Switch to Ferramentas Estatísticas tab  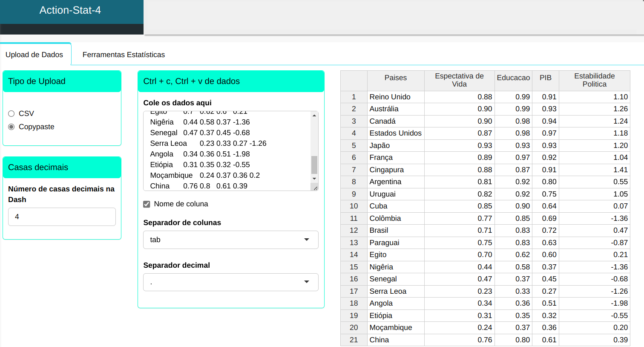point(124,55)
